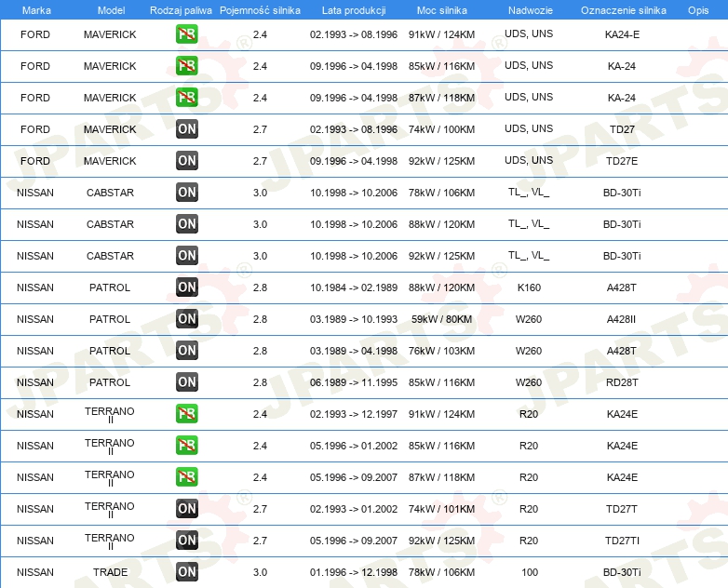Select engine code A428II
The image size is (728, 588).
click(621, 319)
